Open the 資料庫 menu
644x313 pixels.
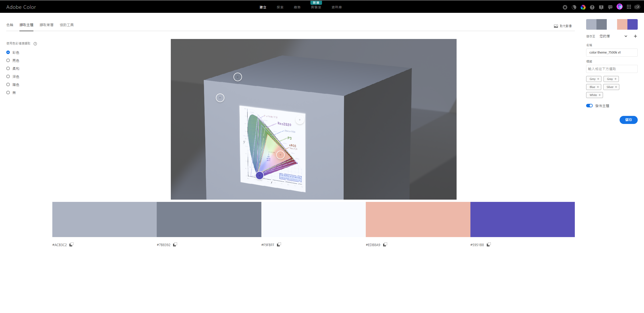(337, 7)
